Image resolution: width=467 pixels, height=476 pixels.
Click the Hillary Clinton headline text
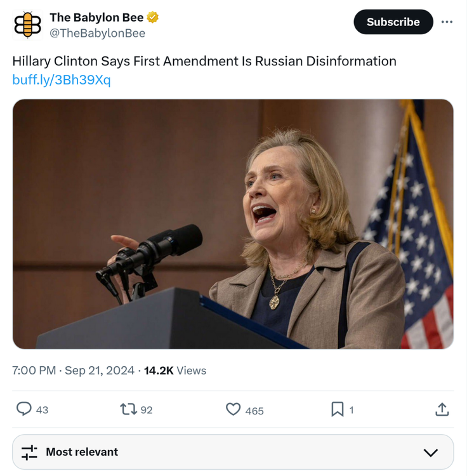point(204,61)
